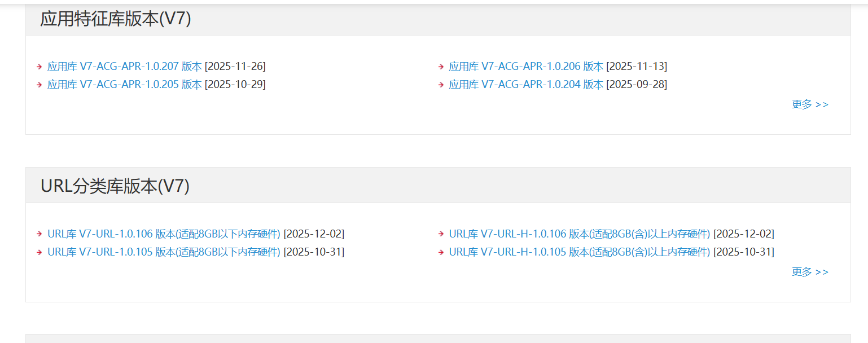Click 更多 >> in 应用特征库版本 section
868x343 pixels.
(x=810, y=104)
